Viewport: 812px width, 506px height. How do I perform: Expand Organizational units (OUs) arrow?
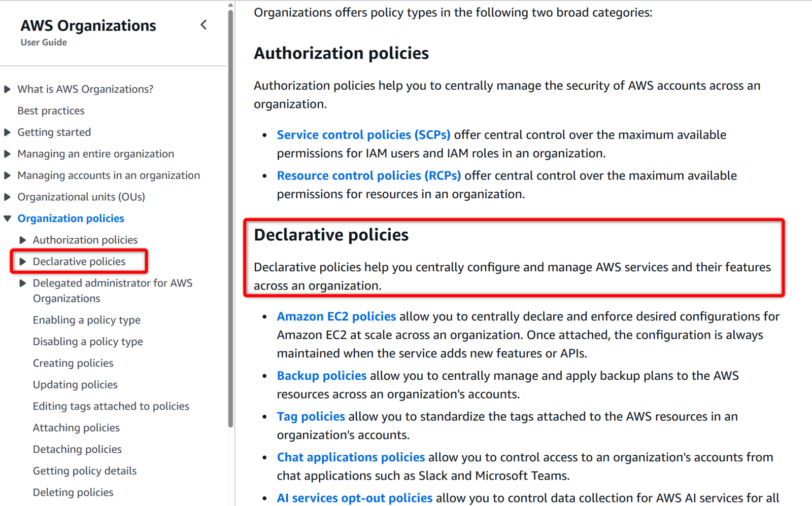(7, 197)
